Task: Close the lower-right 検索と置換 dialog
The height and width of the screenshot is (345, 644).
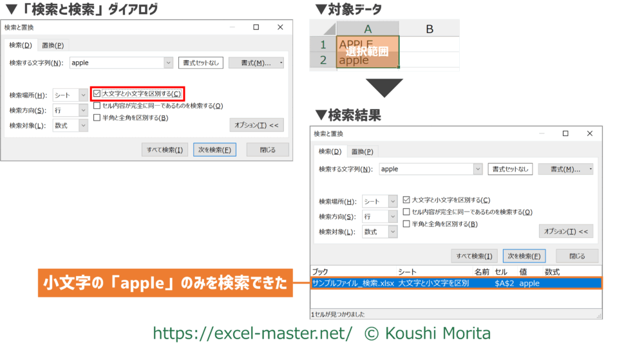Action: click(x=589, y=133)
